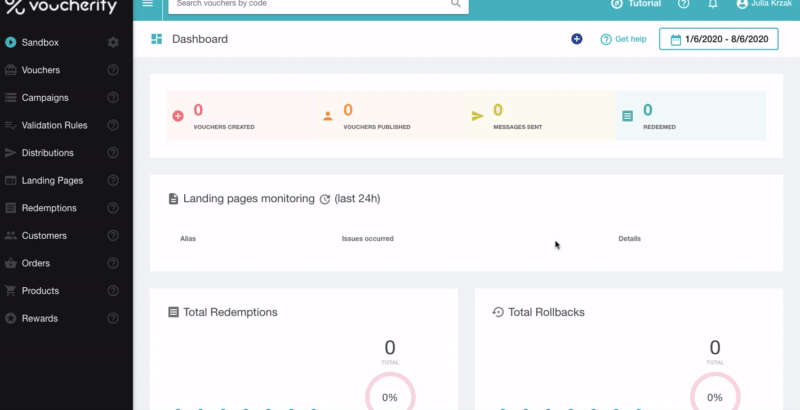Open the date range 1/6/2020 - 8/6/2020 picker
800x410 pixels.
pos(718,39)
